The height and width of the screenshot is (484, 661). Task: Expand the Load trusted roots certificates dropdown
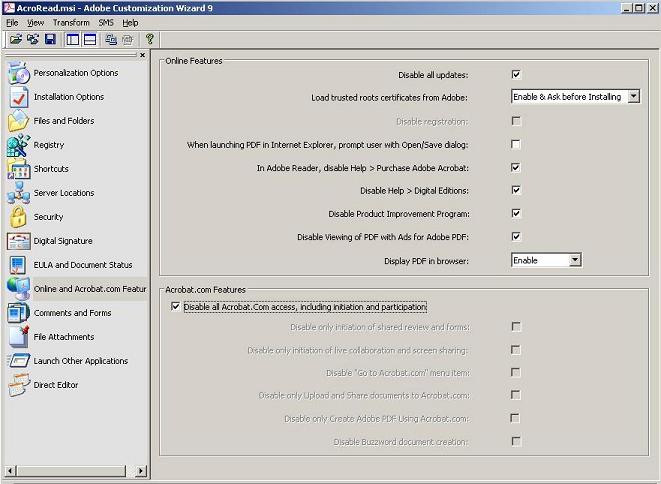(633, 97)
